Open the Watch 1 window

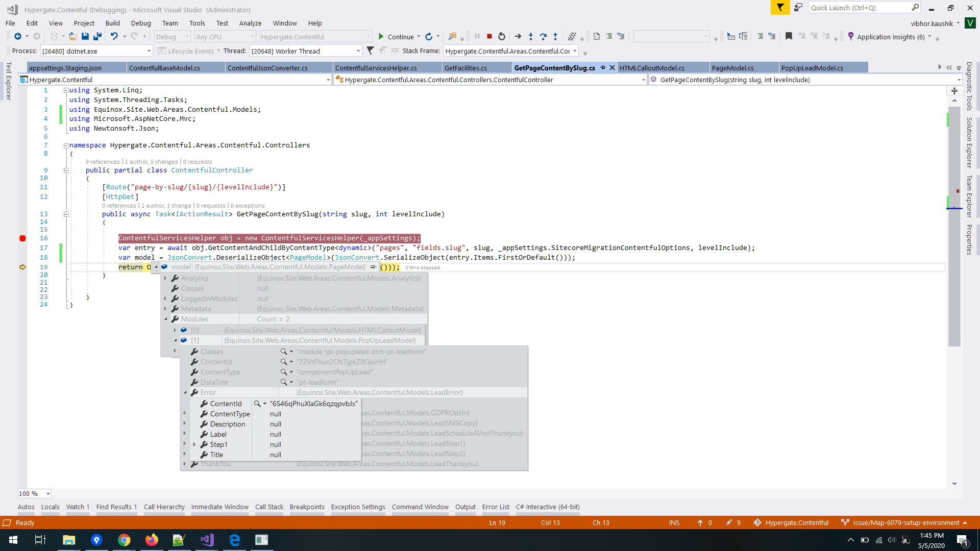(78, 507)
